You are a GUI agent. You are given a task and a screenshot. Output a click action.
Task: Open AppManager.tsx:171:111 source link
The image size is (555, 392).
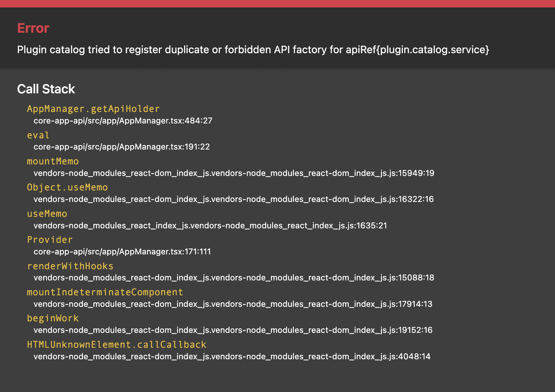point(122,252)
